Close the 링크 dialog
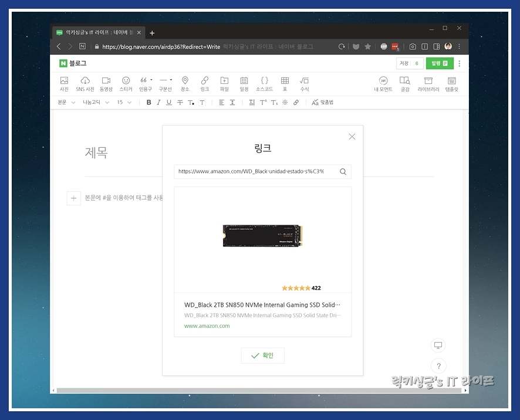The height and width of the screenshot is (420, 520). [352, 137]
